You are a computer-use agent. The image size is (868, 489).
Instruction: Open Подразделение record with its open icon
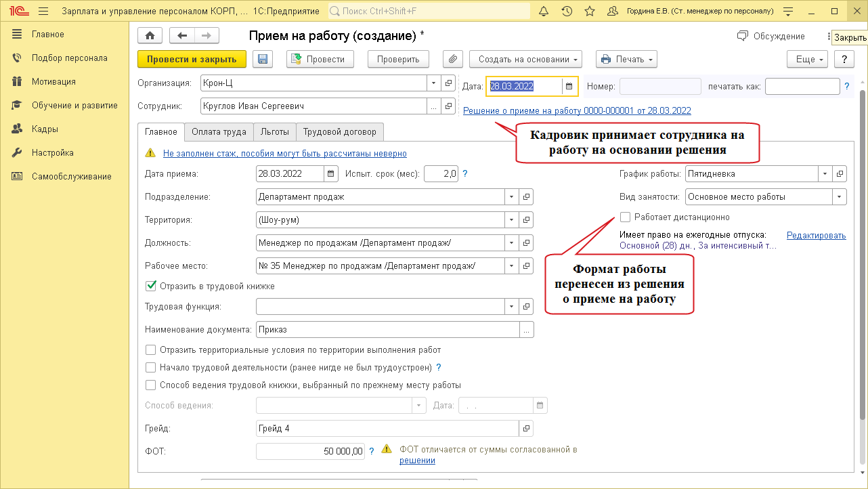527,197
